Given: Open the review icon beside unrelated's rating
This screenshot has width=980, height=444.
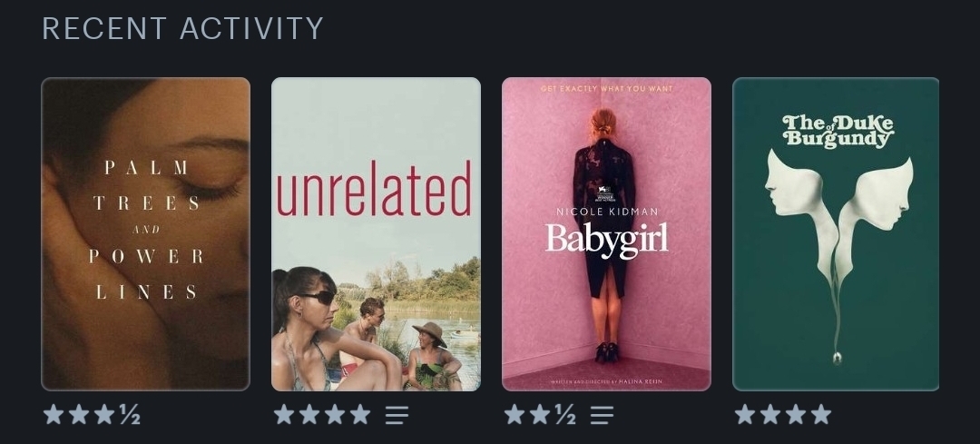Looking at the screenshot, I should coord(397,415).
